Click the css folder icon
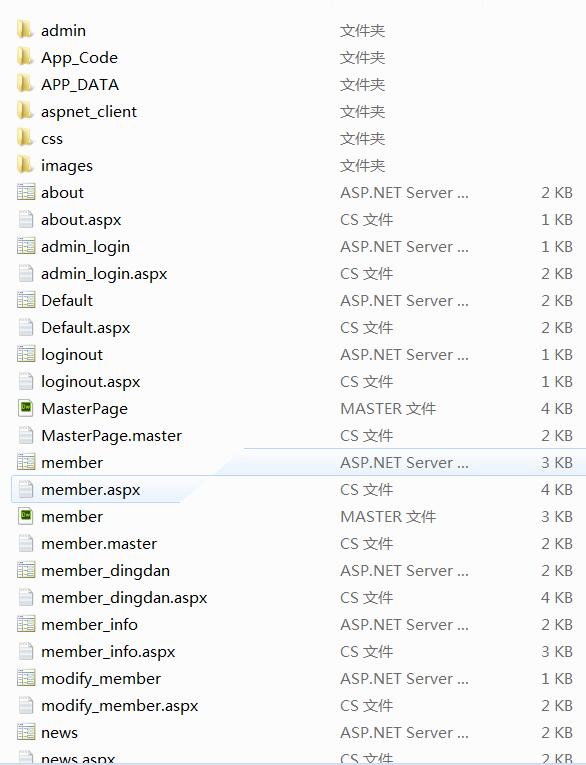Viewport: 586px width, 765px height. click(25, 138)
